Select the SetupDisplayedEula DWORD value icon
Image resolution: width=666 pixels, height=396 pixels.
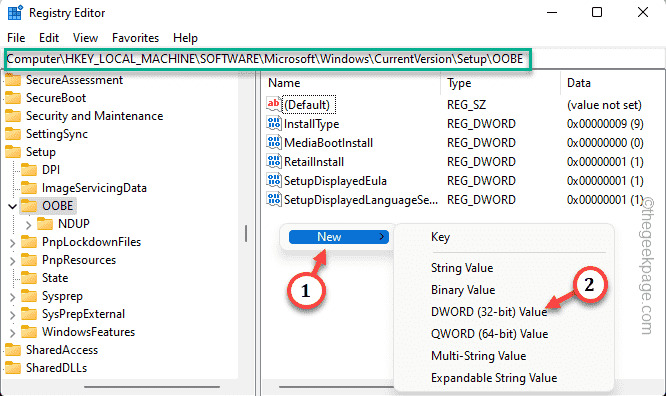[x=274, y=181]
